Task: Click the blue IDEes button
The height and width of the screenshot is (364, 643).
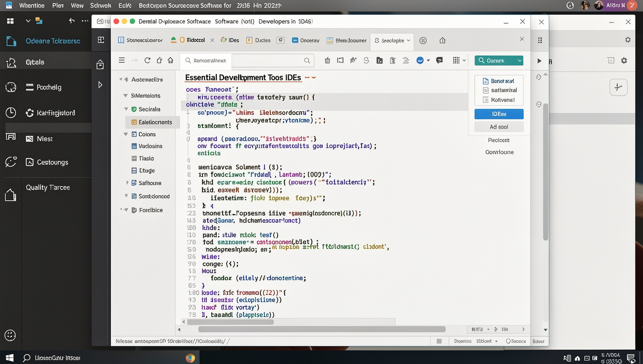Action: pos(499,114)
